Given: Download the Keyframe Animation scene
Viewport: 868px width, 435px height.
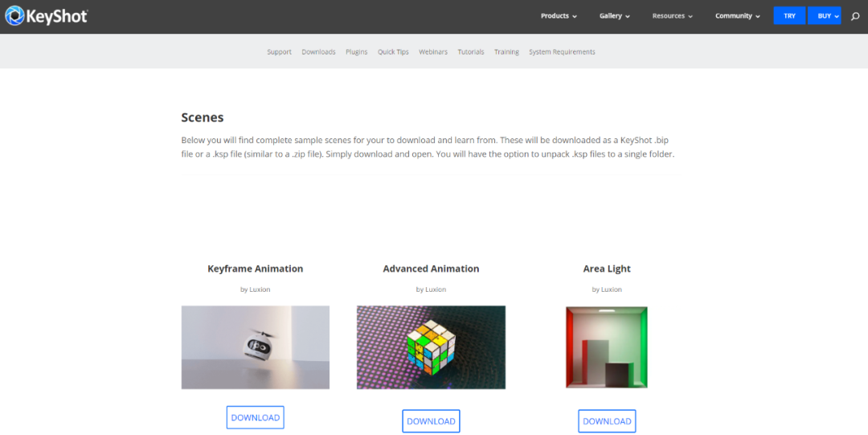Looking at the screenshot, I should tap(256, 417).
